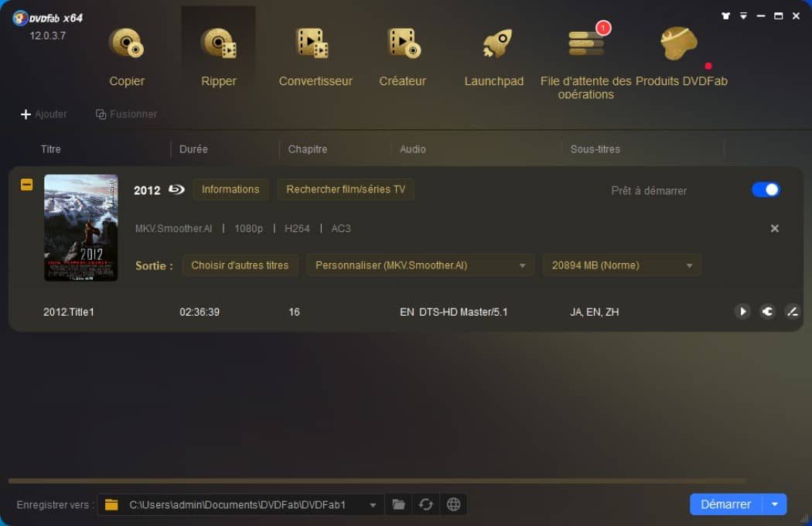Click the refresh icon near output path

click(425, 504)
